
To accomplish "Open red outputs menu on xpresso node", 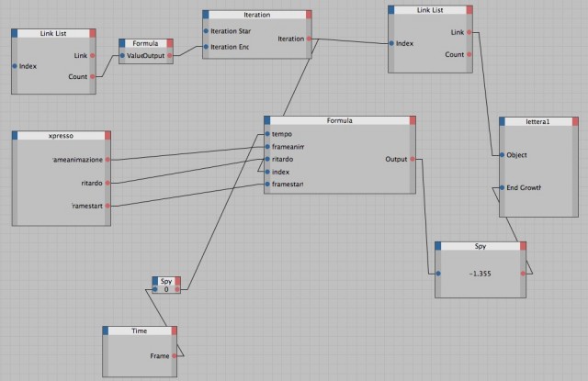I will 107,135.
